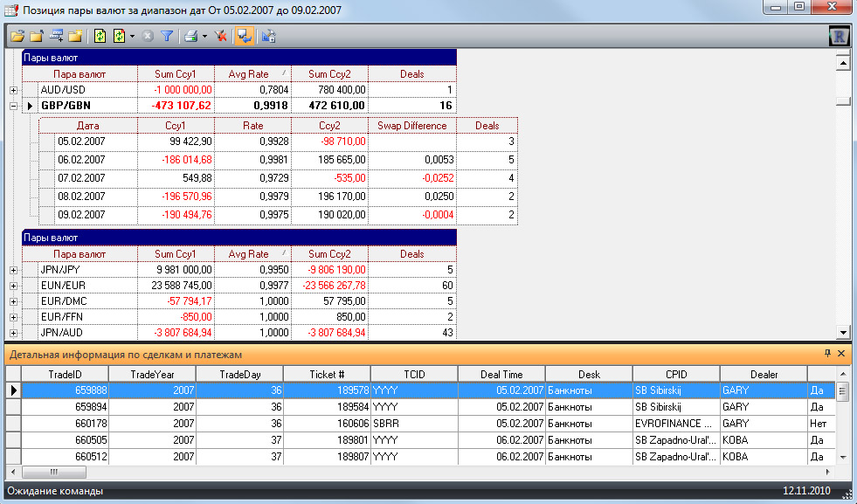Click the detail grid horizontal scroll thumb
Viewport: 857px width, 504px height.
point(53,472)
